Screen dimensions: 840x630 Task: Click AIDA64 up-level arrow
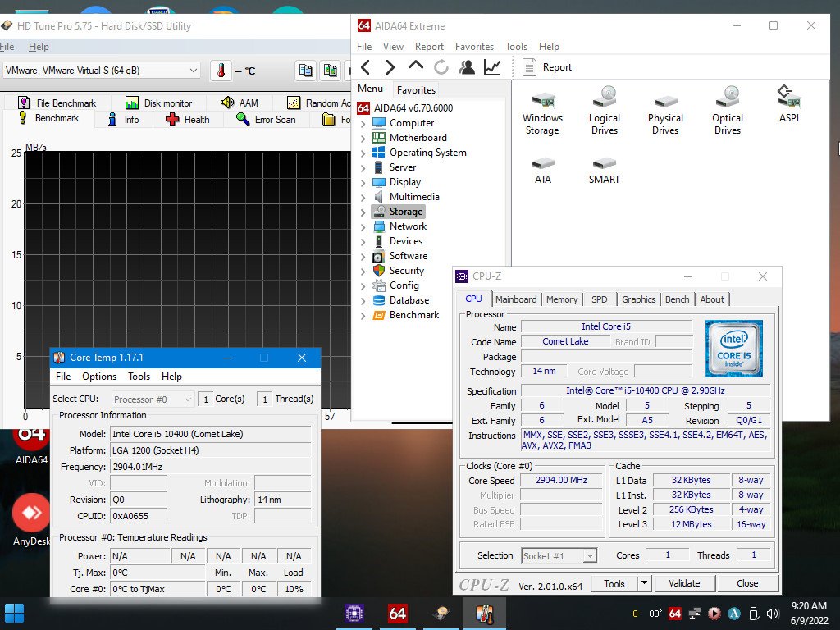coord(416,66)
